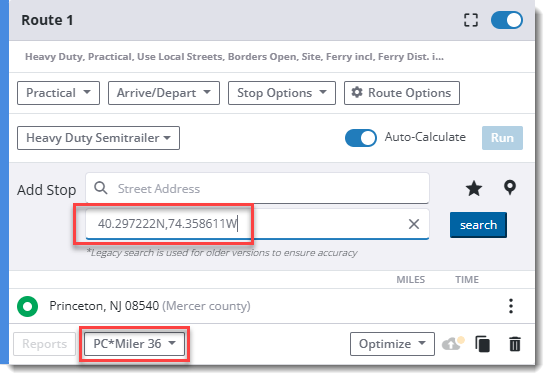Click the blue search button
This screenshot has width=550, height=380.
click(478, 225)
